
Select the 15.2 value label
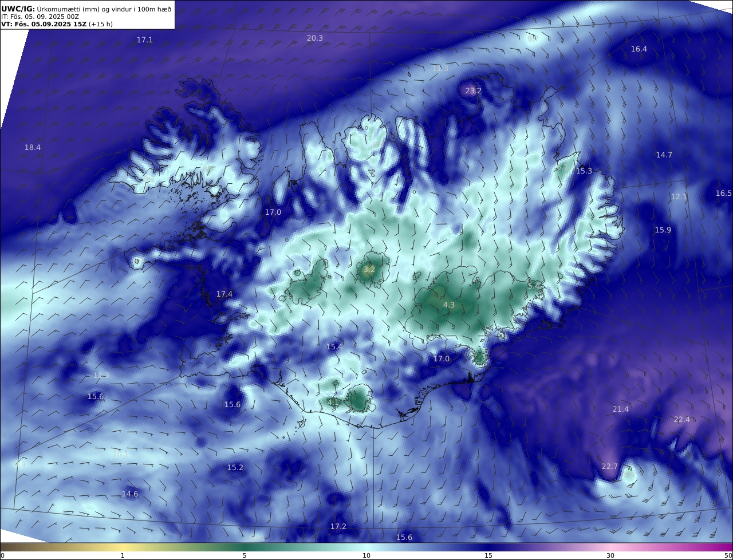pyautogui.click(x=235, y=468)
